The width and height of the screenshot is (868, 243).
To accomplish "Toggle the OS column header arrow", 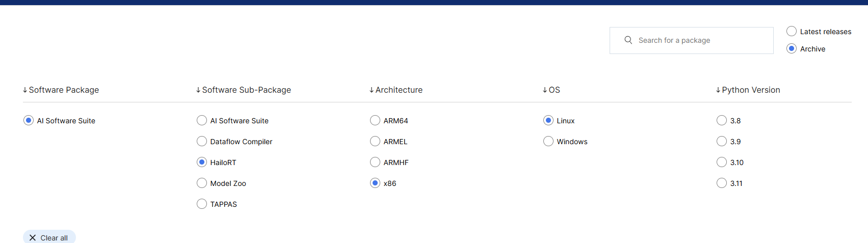I will [x=545, y=90].
